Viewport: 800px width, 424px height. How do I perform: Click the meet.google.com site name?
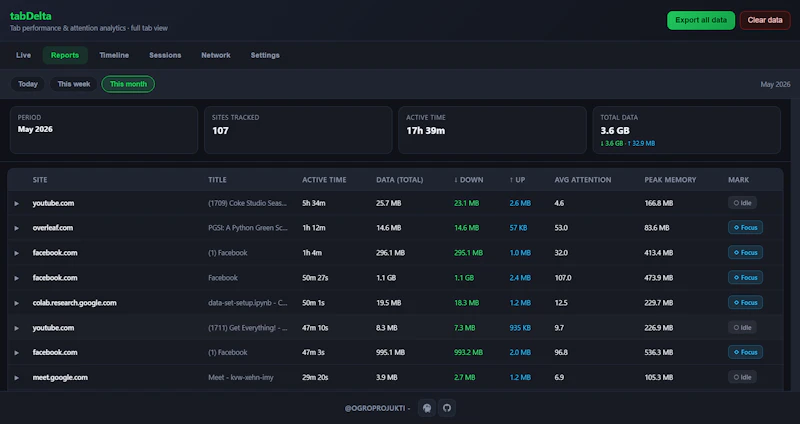click(x=60, y=378)
